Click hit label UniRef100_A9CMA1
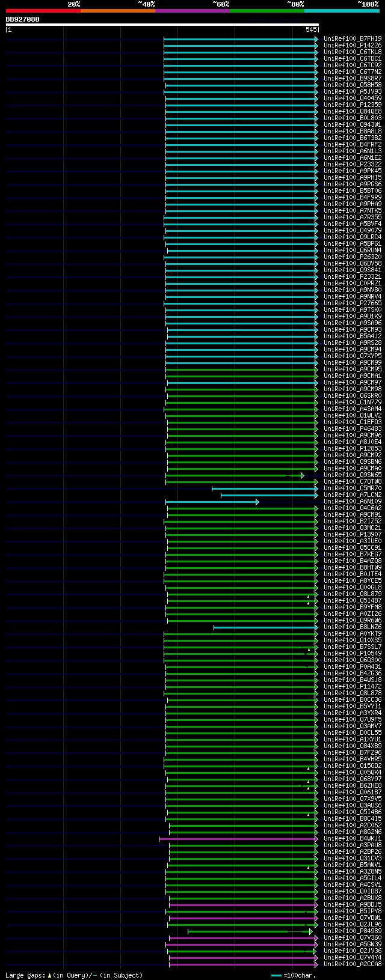Screen dimensions: 385x980 point(353,376)
